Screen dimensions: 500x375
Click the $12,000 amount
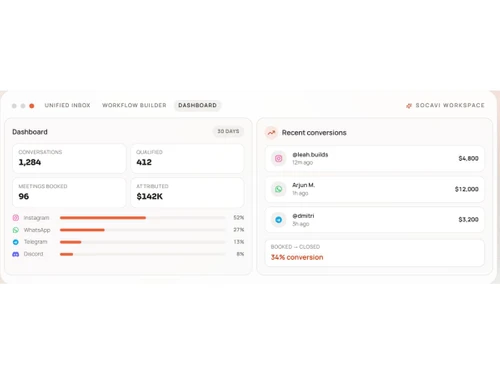coord(467,189)
